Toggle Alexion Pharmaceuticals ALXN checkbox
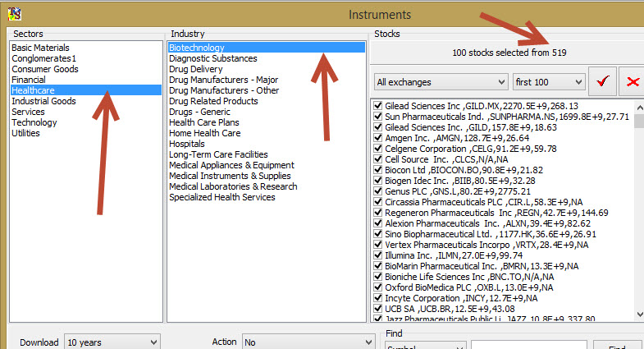644x349 pixels. [378, 223]
